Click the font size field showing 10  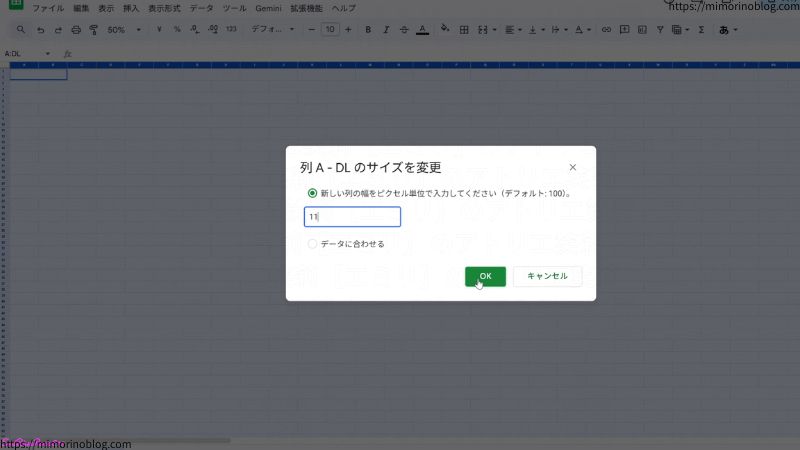pos(330,30)
